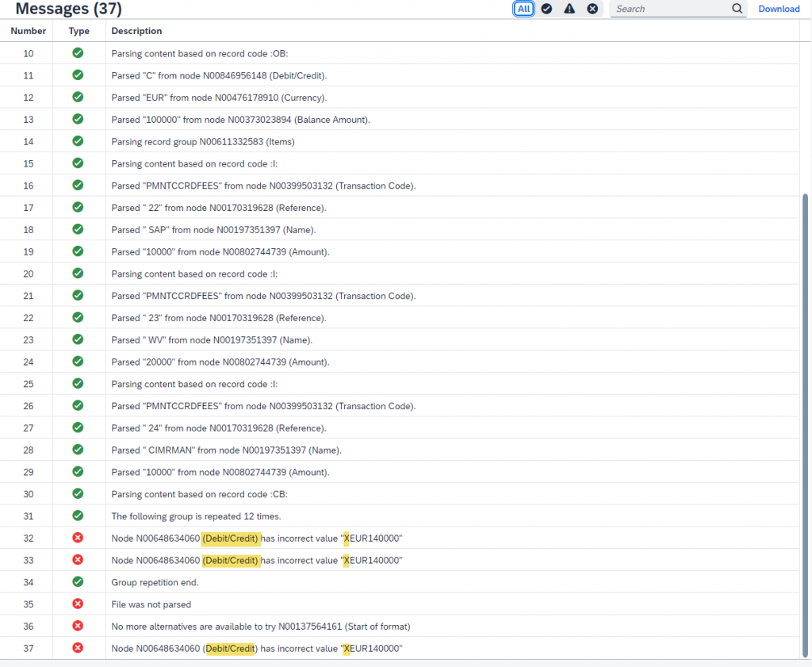The height and width of the screenshot is (667, 812).
Task: Click success icon in message row 30
Action: pyautogui.click(x=78, y=493)
